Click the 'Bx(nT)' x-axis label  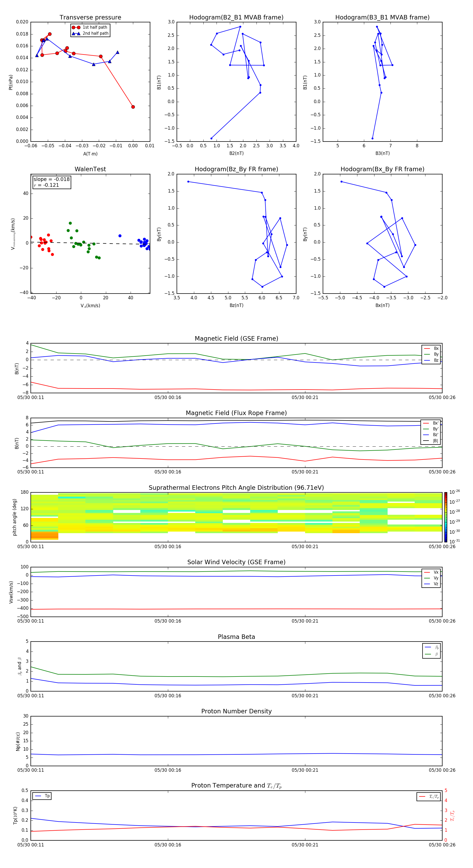pos(382,305)
